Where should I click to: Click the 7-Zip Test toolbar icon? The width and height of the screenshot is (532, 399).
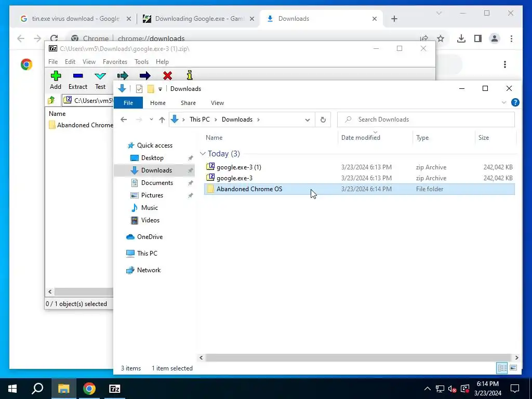[100, 75]
